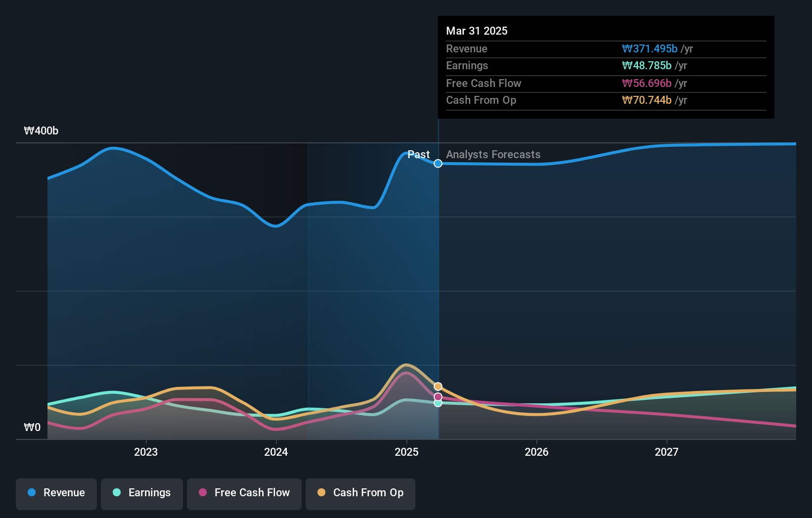Select the pink Free Cash Flow chart marker
812x518 pixels.
pyautogui.click(x=438, y=396)
